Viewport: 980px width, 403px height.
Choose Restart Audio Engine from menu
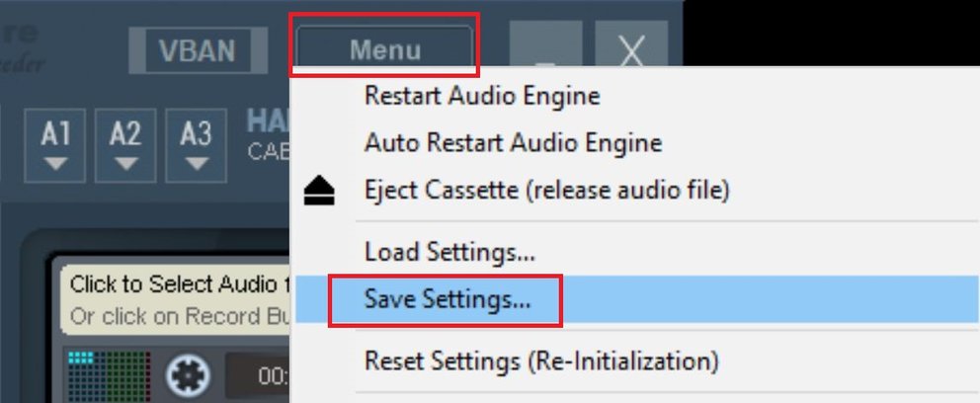click(481, 97)
